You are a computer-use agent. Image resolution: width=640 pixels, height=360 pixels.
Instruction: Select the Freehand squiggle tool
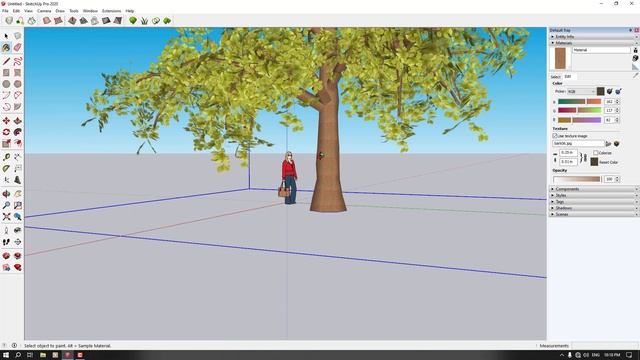tap(18, 62)
